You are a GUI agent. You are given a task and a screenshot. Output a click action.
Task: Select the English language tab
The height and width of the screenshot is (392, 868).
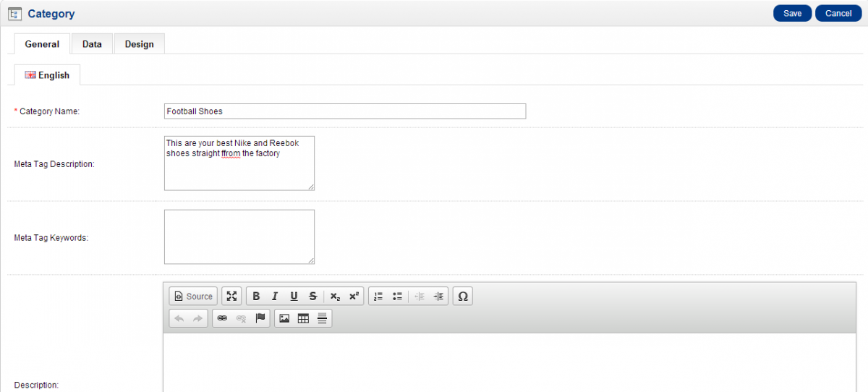coord(47,75)
